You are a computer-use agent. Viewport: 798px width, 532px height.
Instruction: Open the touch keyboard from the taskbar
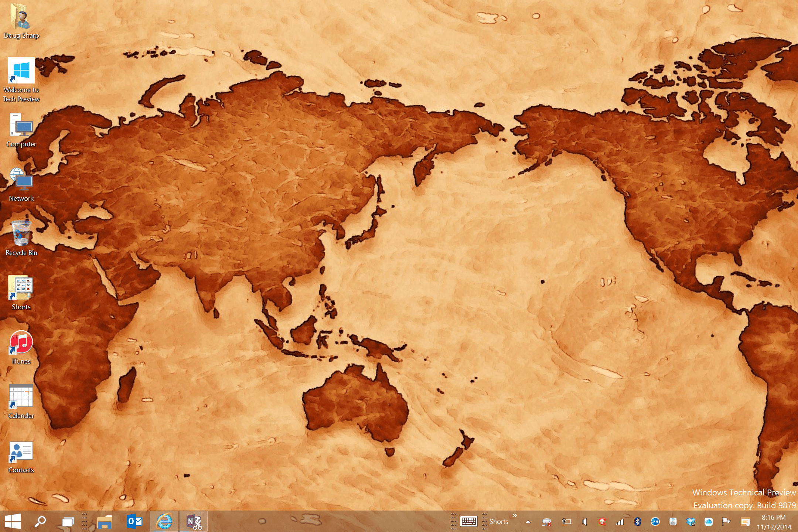(x=469, y=521)
